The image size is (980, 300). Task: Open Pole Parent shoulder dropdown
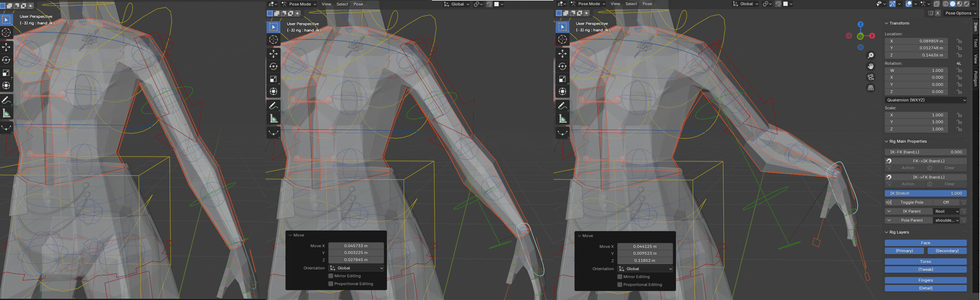(x=946, y=220)
